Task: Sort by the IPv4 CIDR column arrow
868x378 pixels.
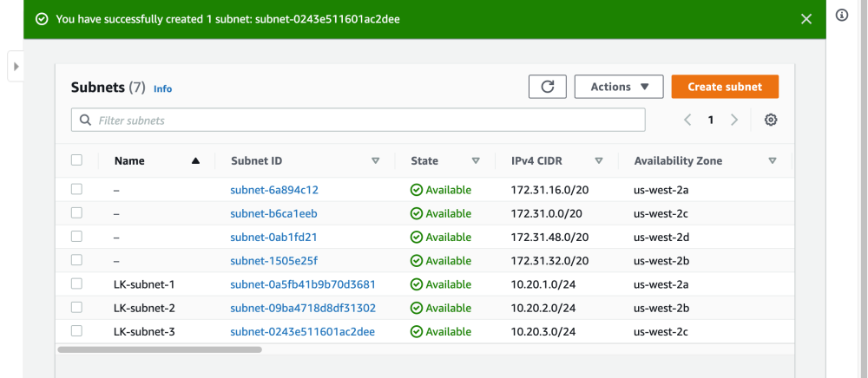Action: tap(599, 160)
